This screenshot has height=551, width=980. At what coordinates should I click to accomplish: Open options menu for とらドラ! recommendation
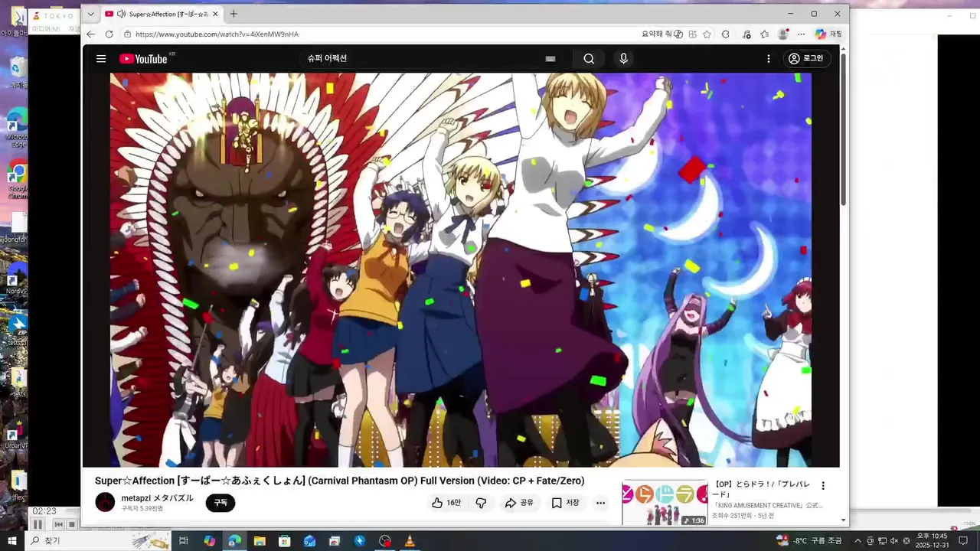(x=823, y=486)
